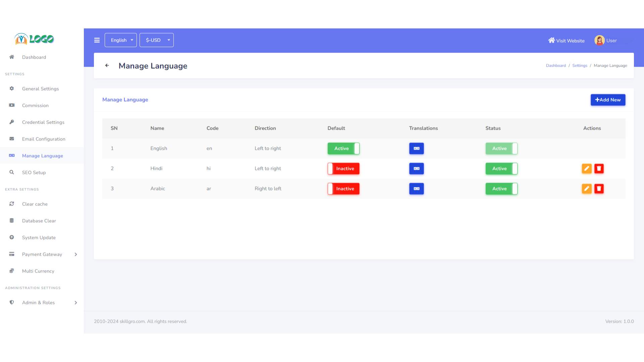The width and height of the screenshot is (644, 362).
Task: Open the $-USD currency dropdown
Action: tap(157, 40)
